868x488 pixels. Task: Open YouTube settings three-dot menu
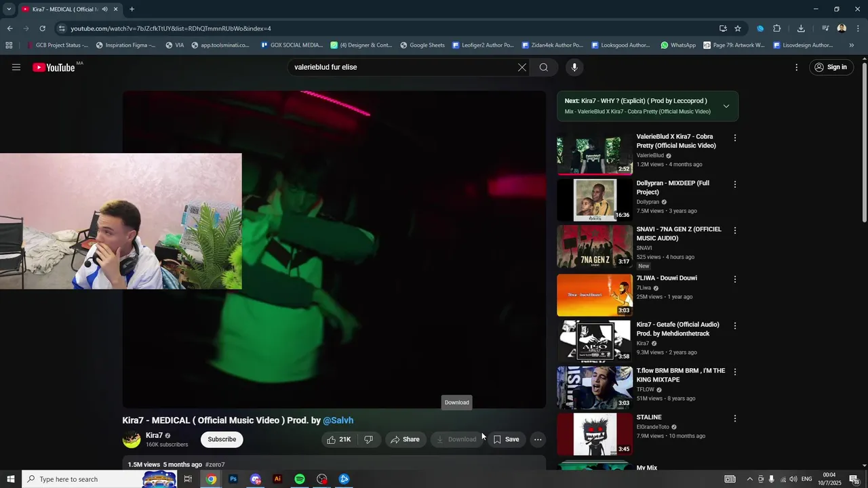tap(797, 67)
